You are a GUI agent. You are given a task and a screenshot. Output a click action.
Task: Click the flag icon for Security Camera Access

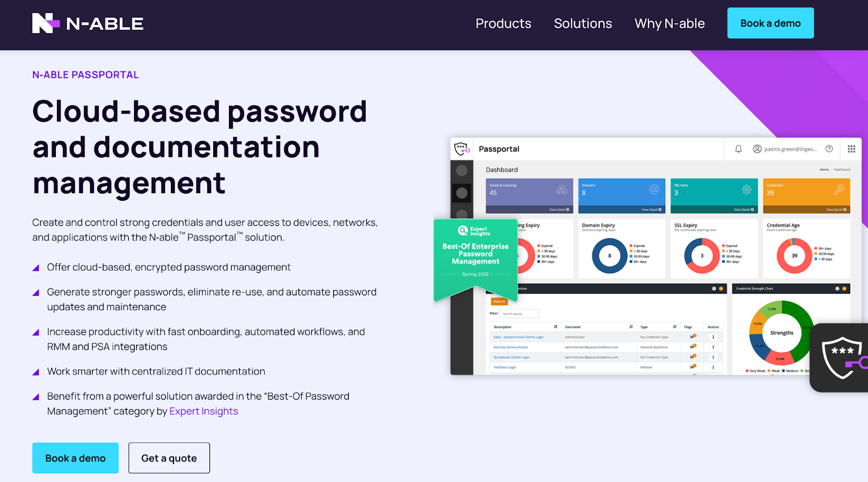[693, 347]
